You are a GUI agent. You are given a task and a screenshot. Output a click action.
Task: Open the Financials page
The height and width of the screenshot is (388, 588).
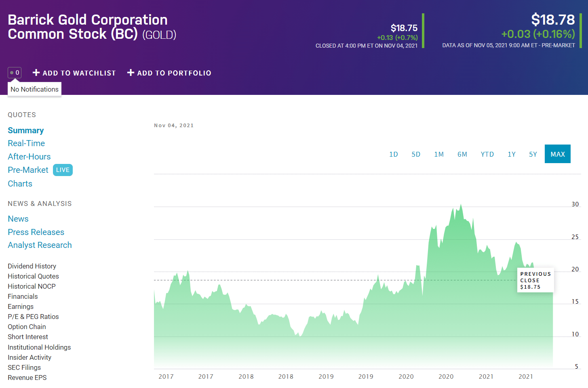click(x=23, y=296)
